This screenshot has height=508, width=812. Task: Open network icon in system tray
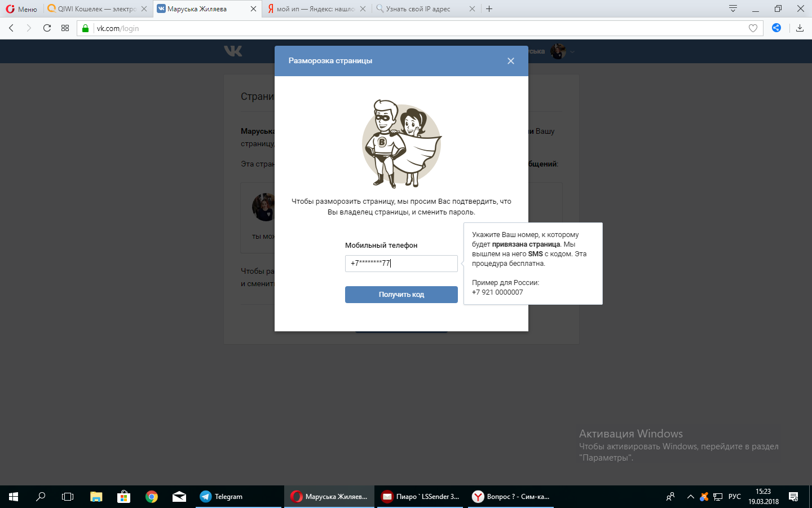pyautogui.click(x=718, y=497)
